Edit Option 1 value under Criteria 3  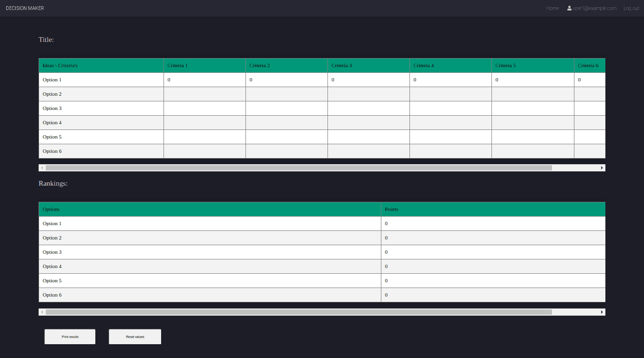click(x=368, y=80)
